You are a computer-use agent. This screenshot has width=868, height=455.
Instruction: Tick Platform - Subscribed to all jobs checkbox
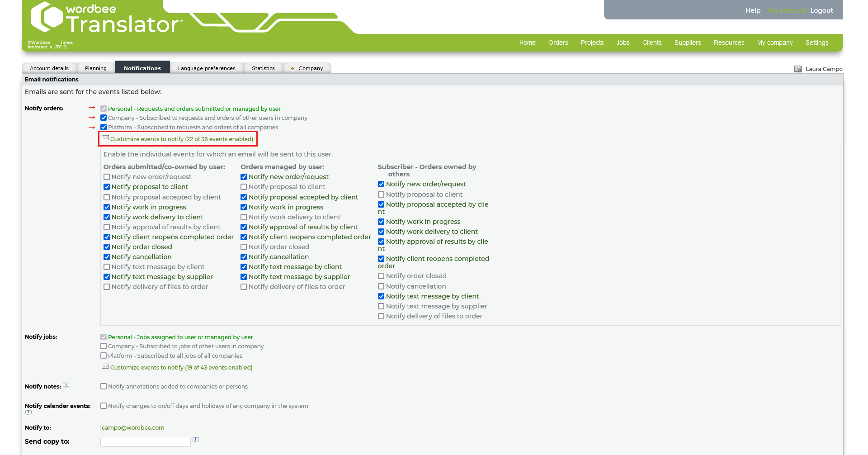pyautogui.click(x=104, y=356)
